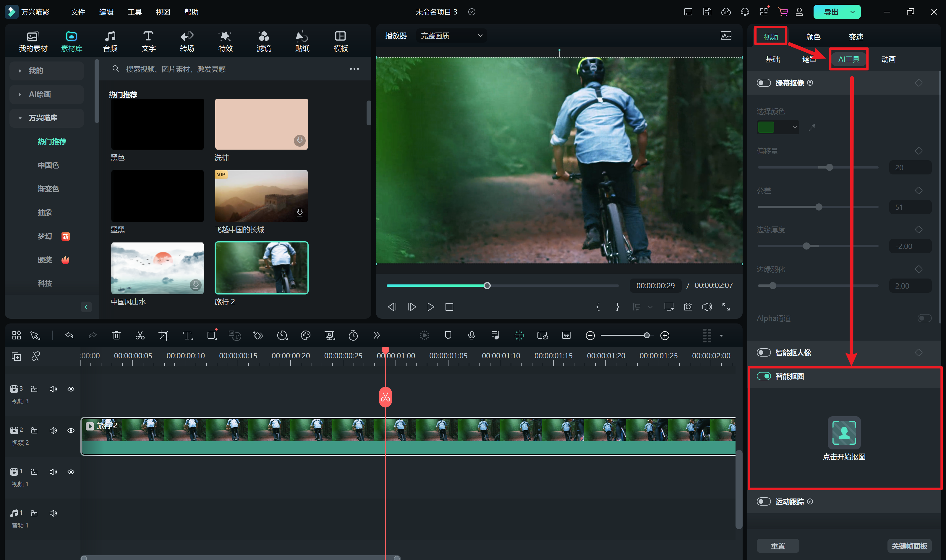Toggle the Alpha通道 switch
Viewport: 946px width, 560px height.
pyautogui.click(x=924, y=318)
